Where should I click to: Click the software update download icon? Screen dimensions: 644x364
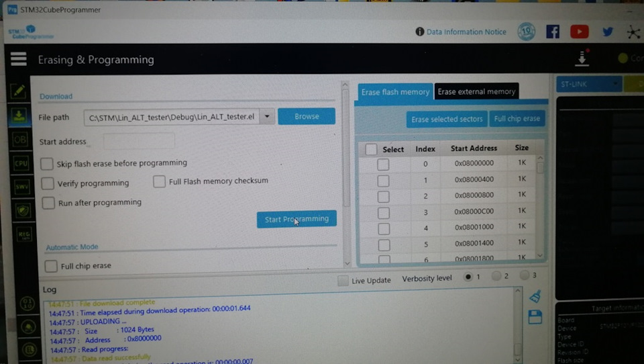point(582,58)
